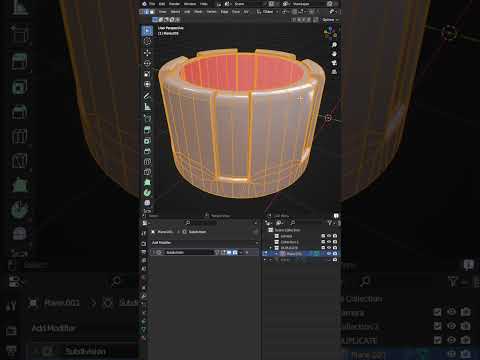The height and width of the screenshot is (360, 480).
Task: Select the Extrude Region tool
Action: pyautogui.click(x=147, y=130)
